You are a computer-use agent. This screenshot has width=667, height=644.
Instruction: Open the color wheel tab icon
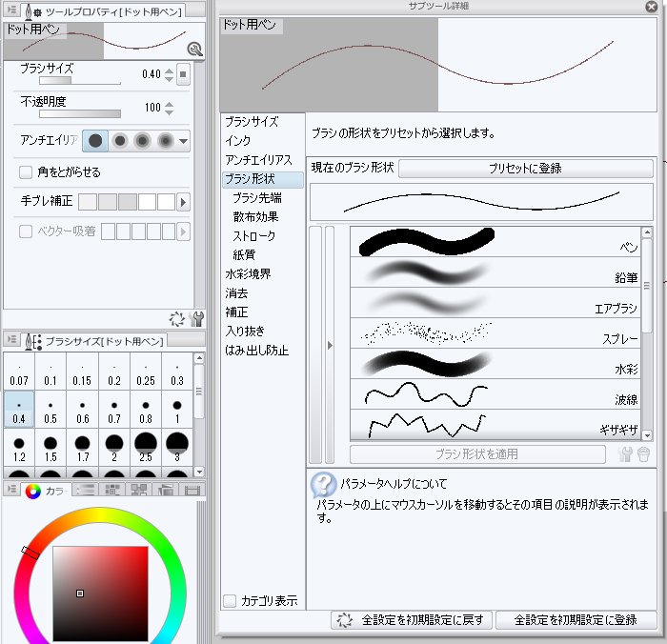click(33, 491)
